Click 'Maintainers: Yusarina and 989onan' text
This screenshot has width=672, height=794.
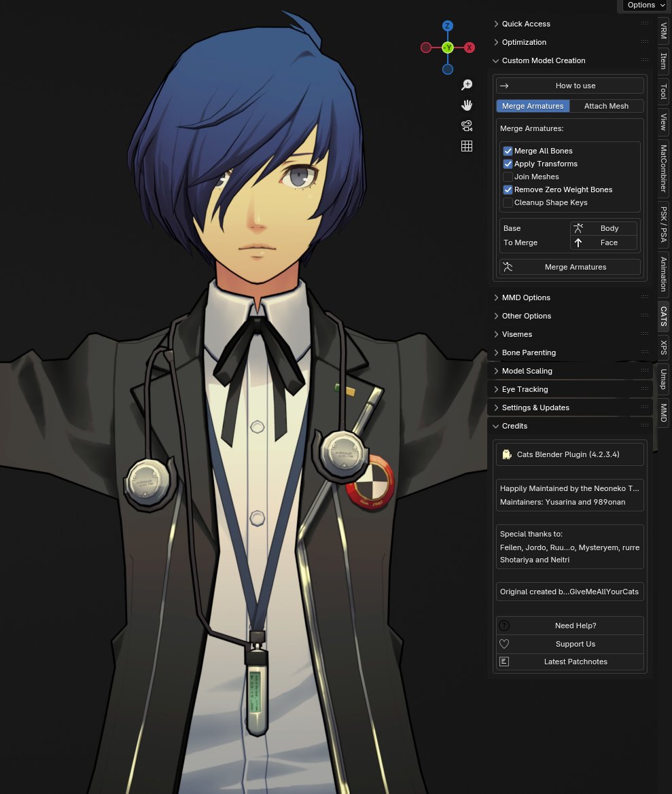pos(562,503)
